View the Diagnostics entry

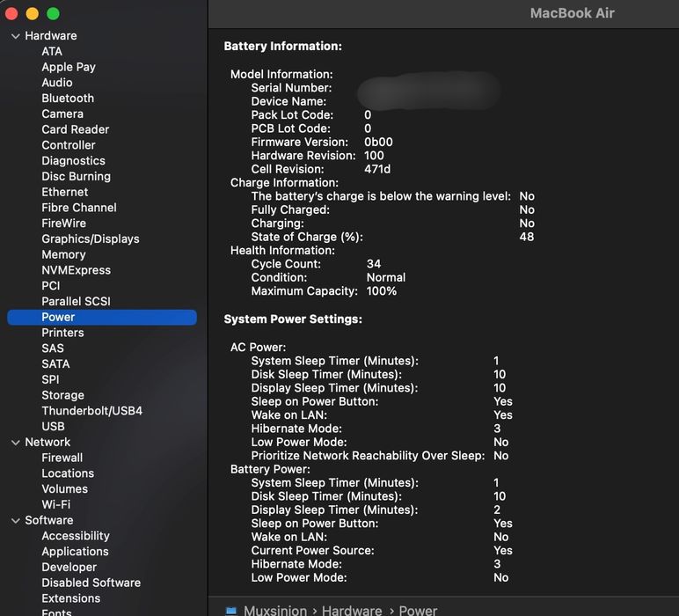pyautogui.click(x=73, y=161)
